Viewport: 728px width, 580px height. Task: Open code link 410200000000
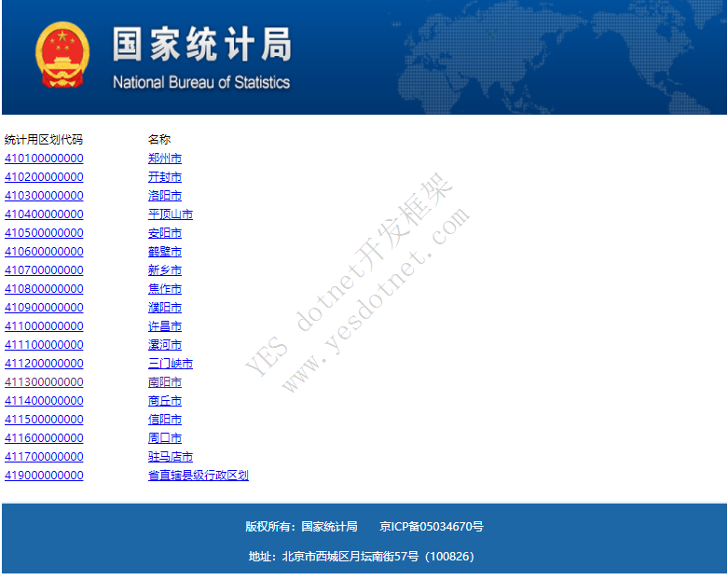pos(44,177)
